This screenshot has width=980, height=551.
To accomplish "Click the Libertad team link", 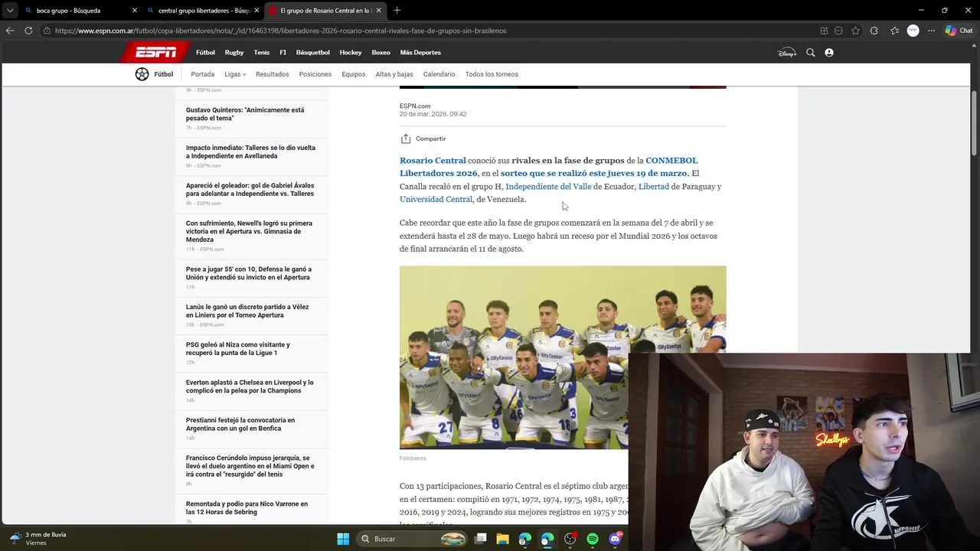I will click(654, 187).
